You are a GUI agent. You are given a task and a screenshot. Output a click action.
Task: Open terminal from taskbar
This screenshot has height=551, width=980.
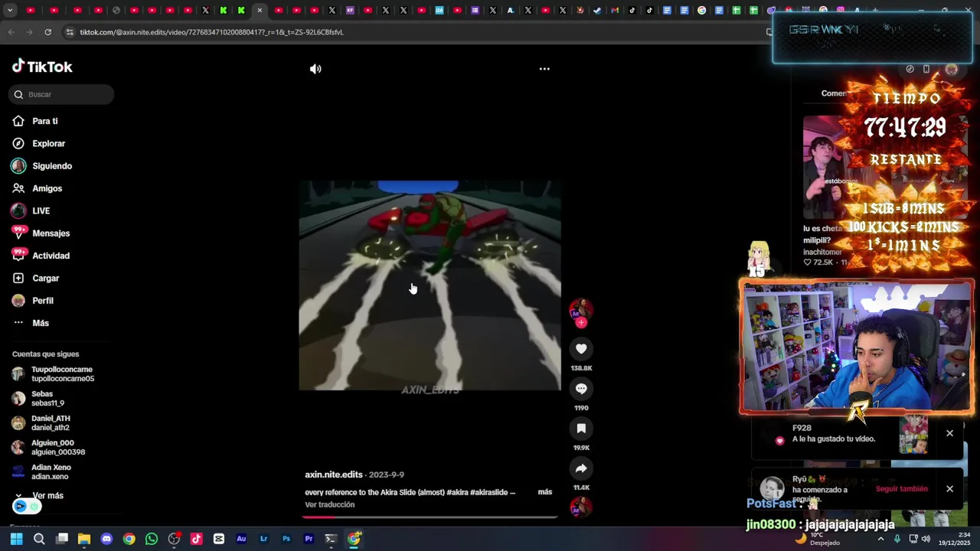[331, 539]
